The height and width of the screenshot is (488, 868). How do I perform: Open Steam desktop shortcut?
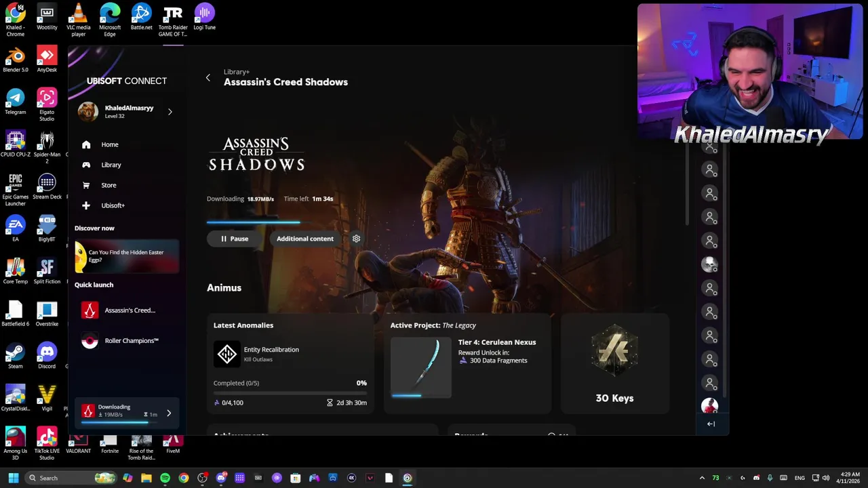point(16,357)
